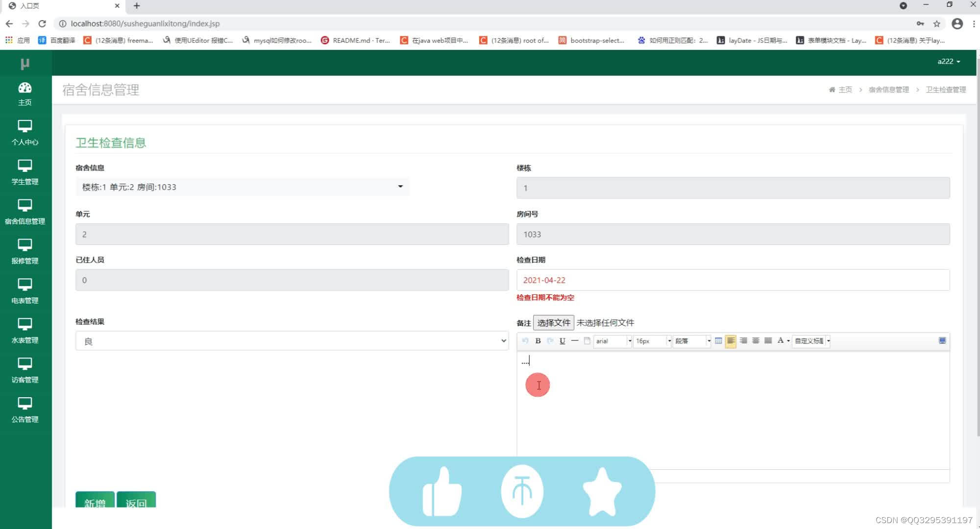Image resolution: width=980 pixels, height=529 pixels.
Task: Click the logo icon above the sidebar
Action: pyautogui.click(x=25, y=63)
